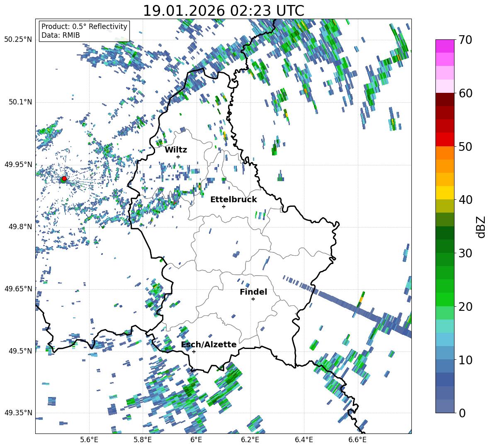Click the dark red colorbar segment below 60

(x=445, y=99)
